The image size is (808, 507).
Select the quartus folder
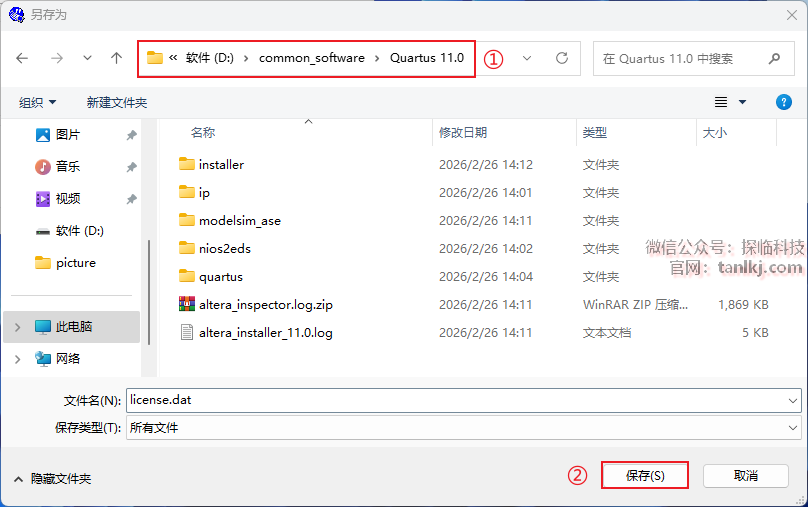click(221, 277)
